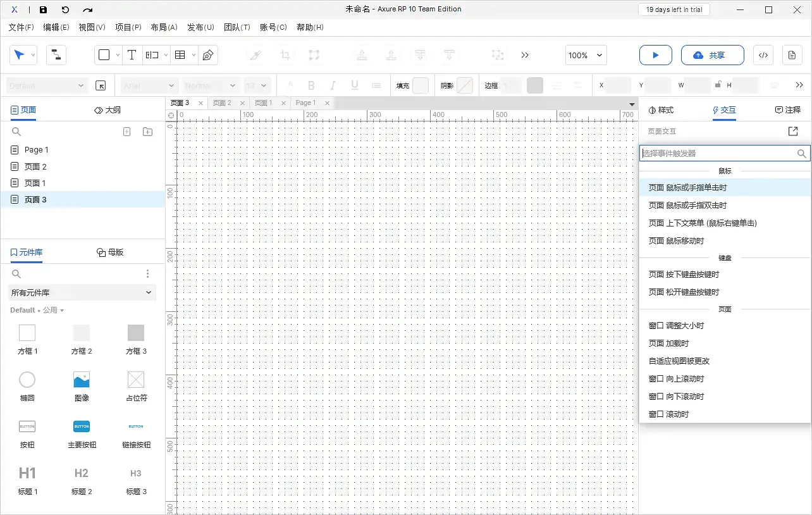The width and height of the screenshot is (812, 515).
Task: Click the Preview play button
Action: click(655, 55)
